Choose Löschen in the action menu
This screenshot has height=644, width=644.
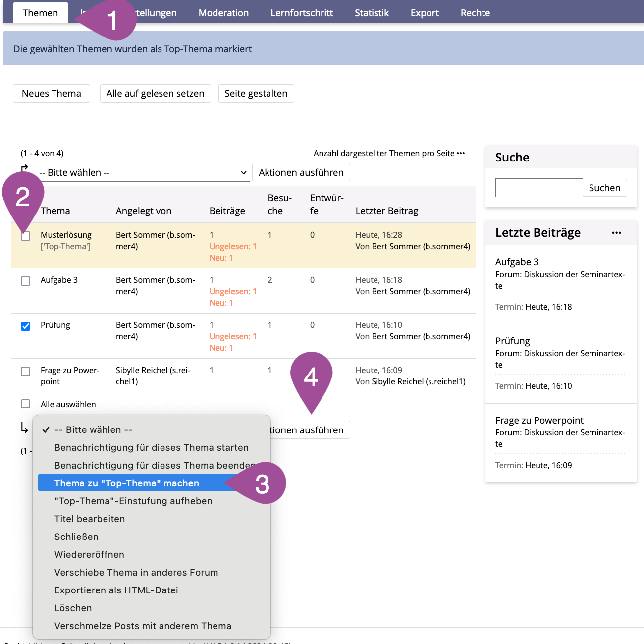pos(73,608)
